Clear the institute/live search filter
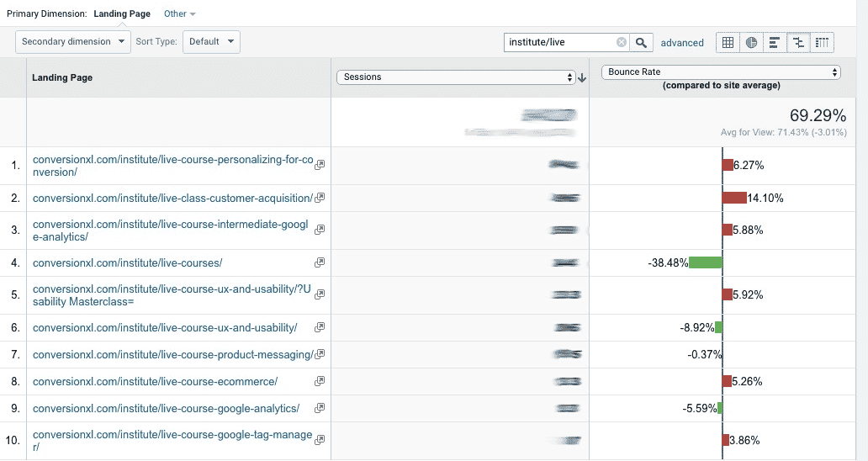Image resolution: width=868 pixels, height=461 pixels. click(x=622, y=43)
